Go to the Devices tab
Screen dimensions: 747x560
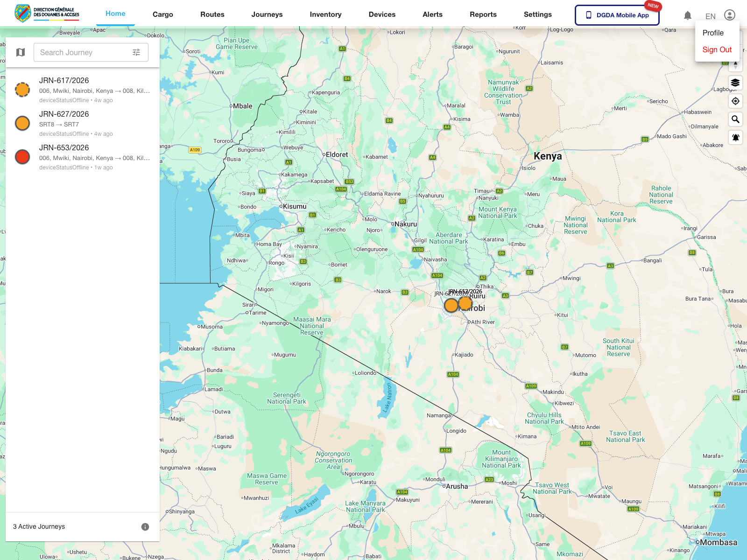click(382, 14)
